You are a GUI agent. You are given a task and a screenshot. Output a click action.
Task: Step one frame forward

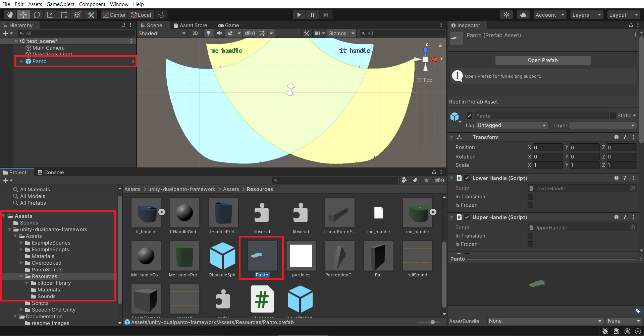tap(326, 15)
